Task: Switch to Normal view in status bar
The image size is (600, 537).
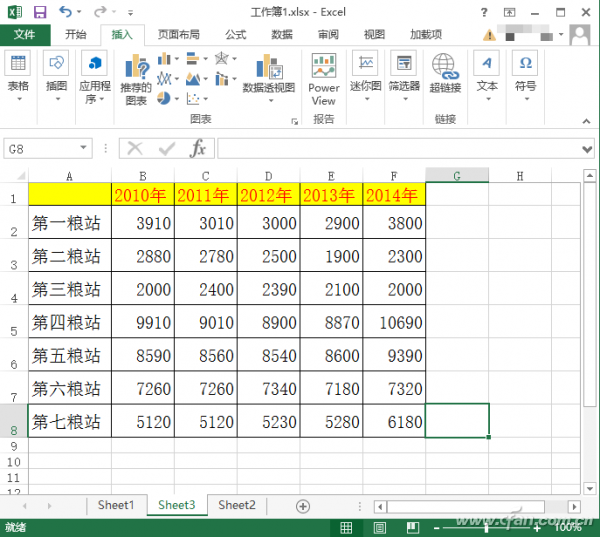Action: 346,526
